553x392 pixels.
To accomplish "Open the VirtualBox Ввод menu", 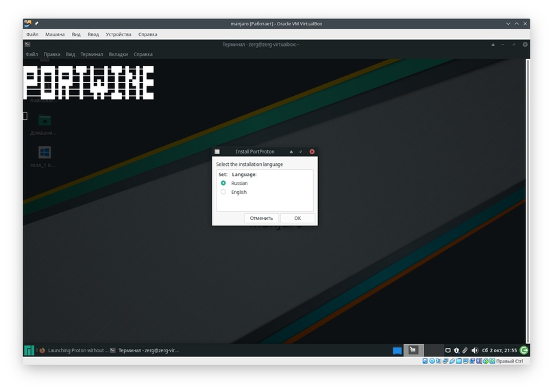I will tap(93, 34).
